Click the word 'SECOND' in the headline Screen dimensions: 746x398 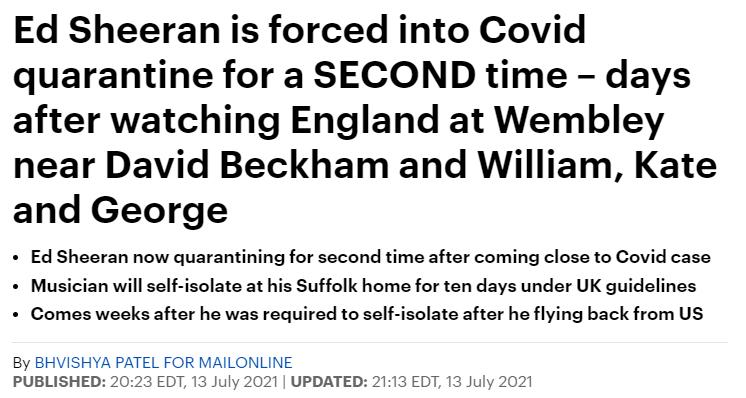tap(394, 75)
